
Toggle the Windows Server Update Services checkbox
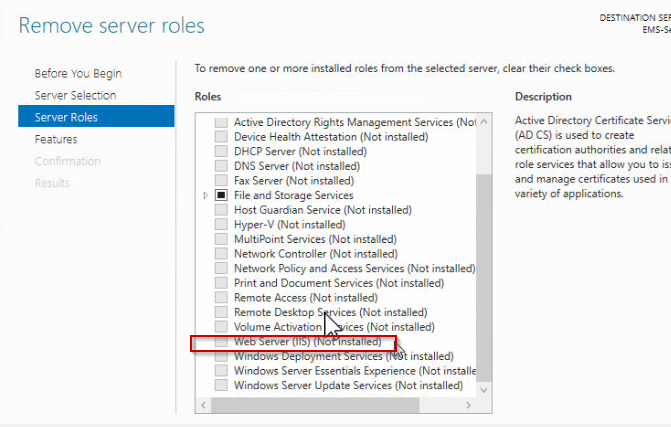coord(221,385)
